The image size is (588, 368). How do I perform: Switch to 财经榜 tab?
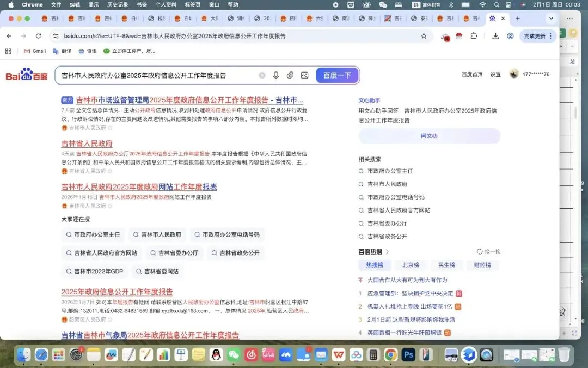pyautogui.click(x=482, y=265)
